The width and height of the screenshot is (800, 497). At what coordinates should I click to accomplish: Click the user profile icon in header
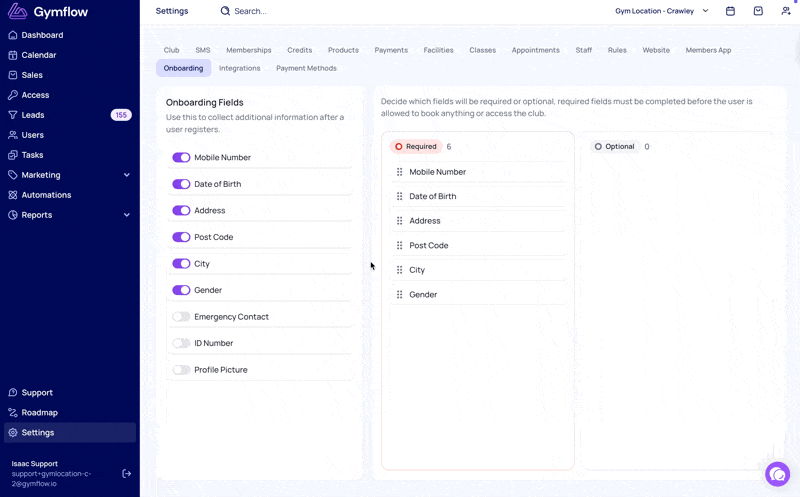pyautogui.click(x=786, y=11)
